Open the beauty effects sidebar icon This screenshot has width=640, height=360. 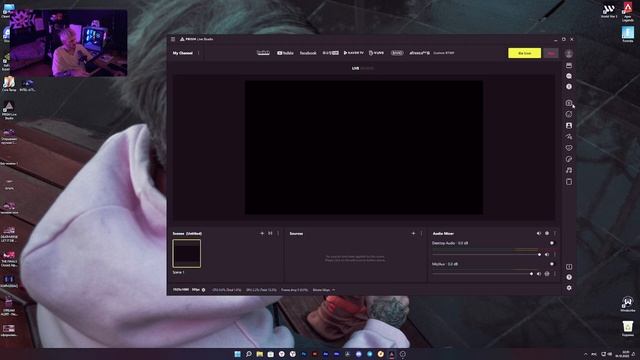click(x=569, y=137)
